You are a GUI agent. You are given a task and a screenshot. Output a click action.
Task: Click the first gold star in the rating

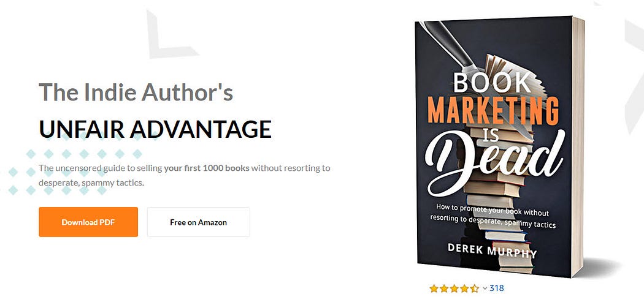pos(434,288)
